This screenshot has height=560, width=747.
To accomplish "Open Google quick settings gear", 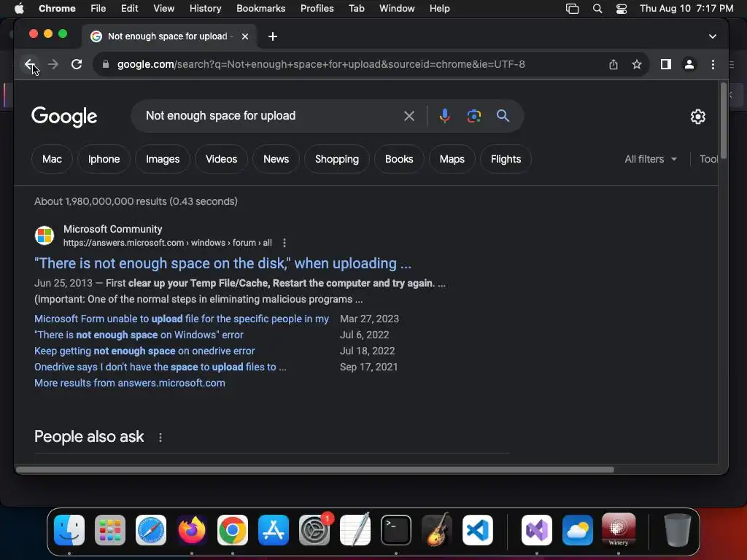I will (698, 117).
